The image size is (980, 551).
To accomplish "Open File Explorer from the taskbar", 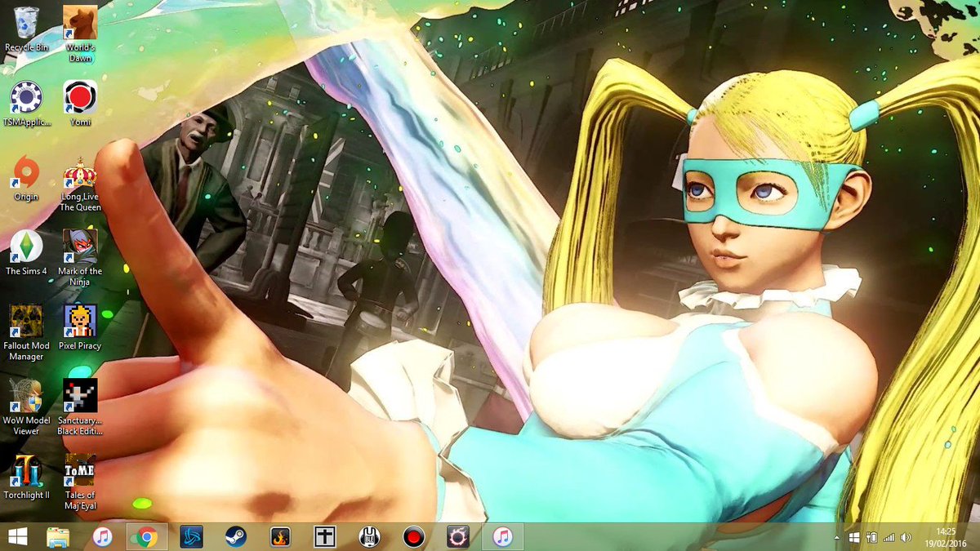I will point(58,537).
